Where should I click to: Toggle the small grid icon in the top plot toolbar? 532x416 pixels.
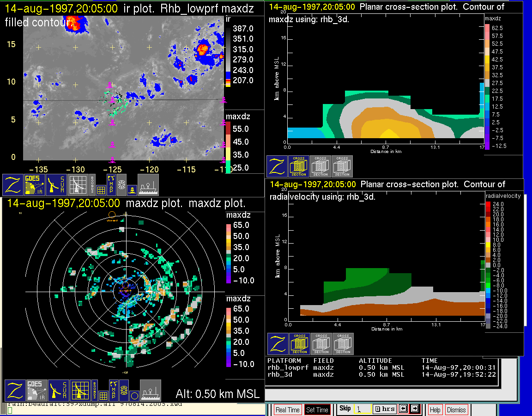(x=101, y=190)
